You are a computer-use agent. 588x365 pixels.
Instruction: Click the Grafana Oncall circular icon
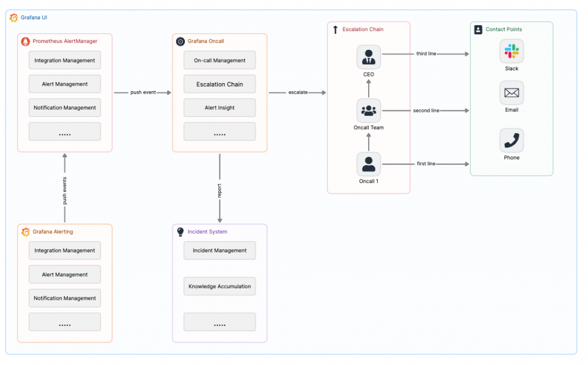click(180, 41)
